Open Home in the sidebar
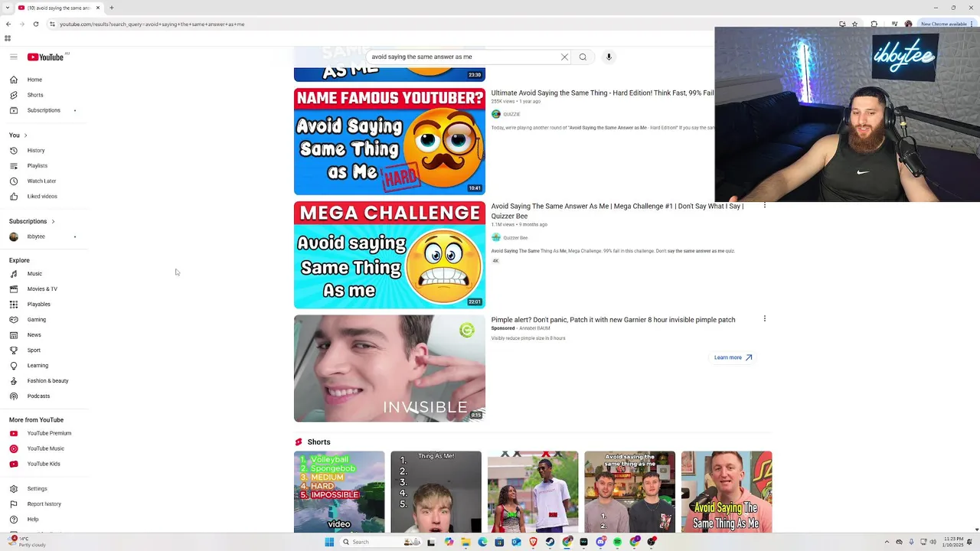This screenshot has width=980, height=551. coord(34,80)
